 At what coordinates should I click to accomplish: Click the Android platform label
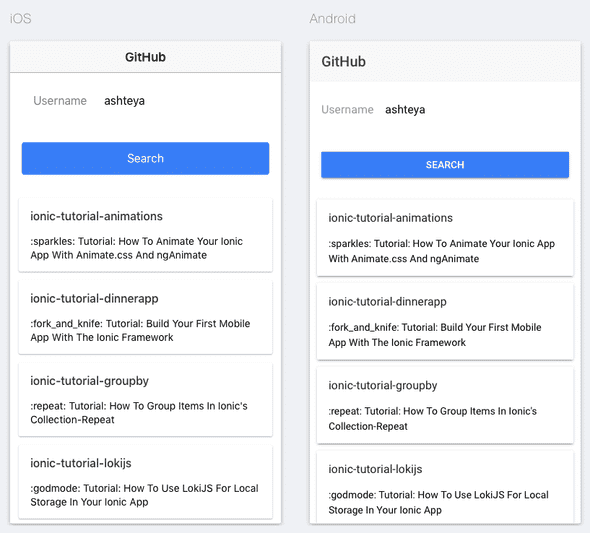pos(332,18)
